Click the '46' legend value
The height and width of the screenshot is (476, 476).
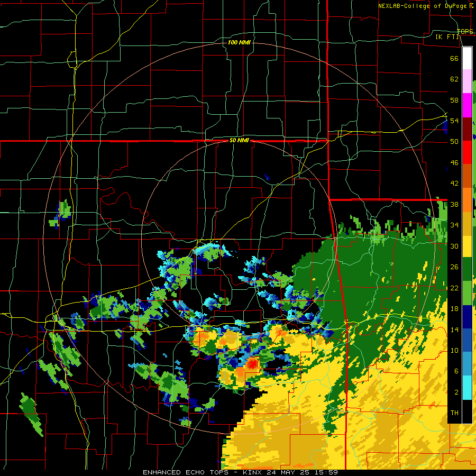[454, 163]
